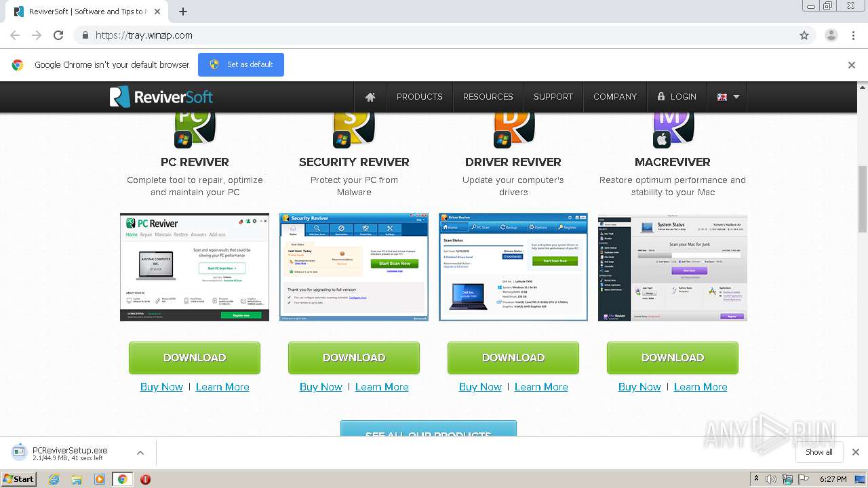Click the red security icon in taskbar
868x488 pixels.
[x=145, y=479]
